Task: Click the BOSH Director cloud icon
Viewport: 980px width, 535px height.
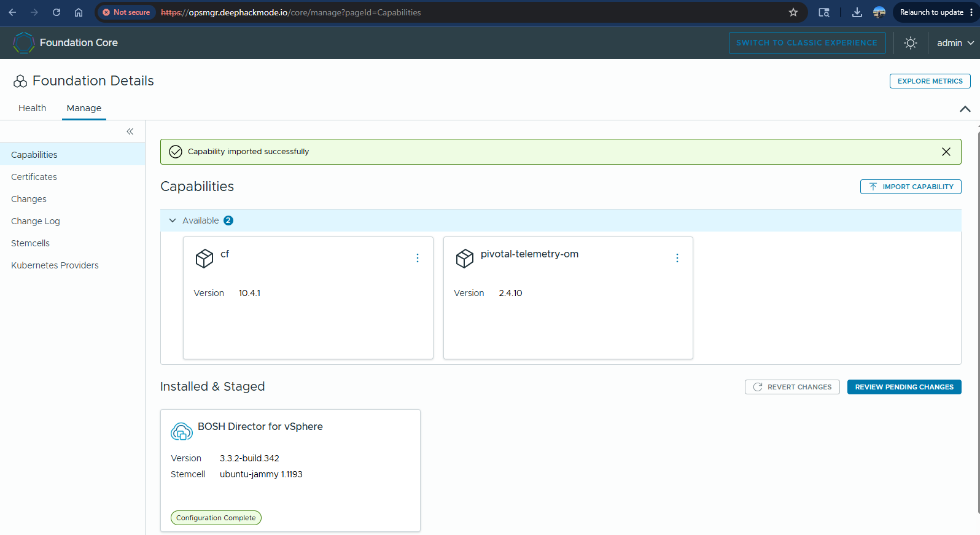Action: click(x=181, y=432)
